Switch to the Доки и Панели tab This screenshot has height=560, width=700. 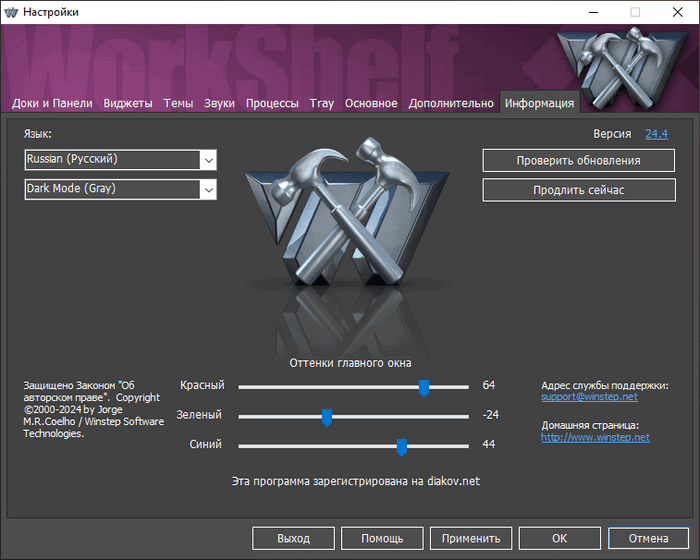(52, 103)
